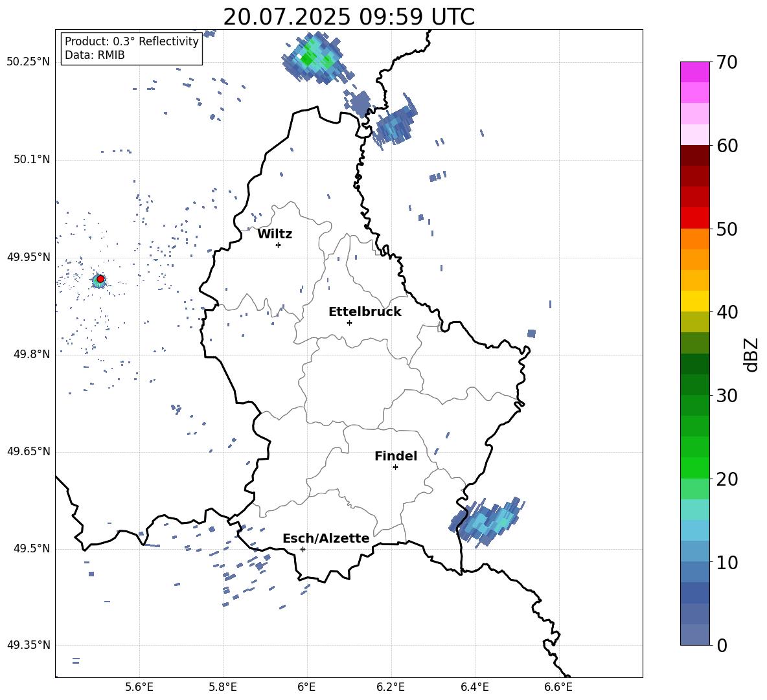Click the colorbar 30 tick label
This screenshot has width=767, height=700.
click(x=727, y=395)
